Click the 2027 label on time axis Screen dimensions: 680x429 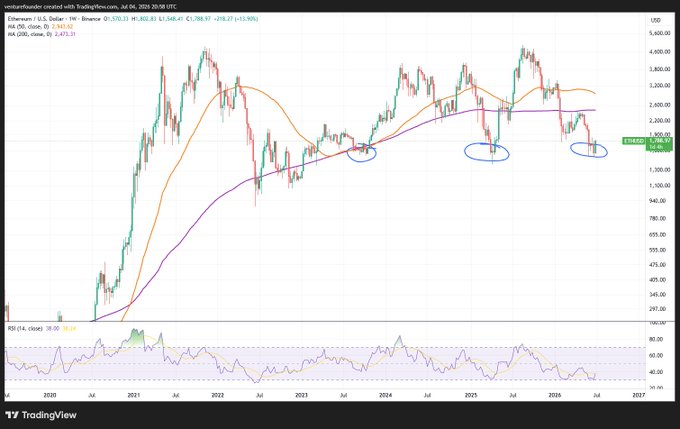[x=639, y=395]
